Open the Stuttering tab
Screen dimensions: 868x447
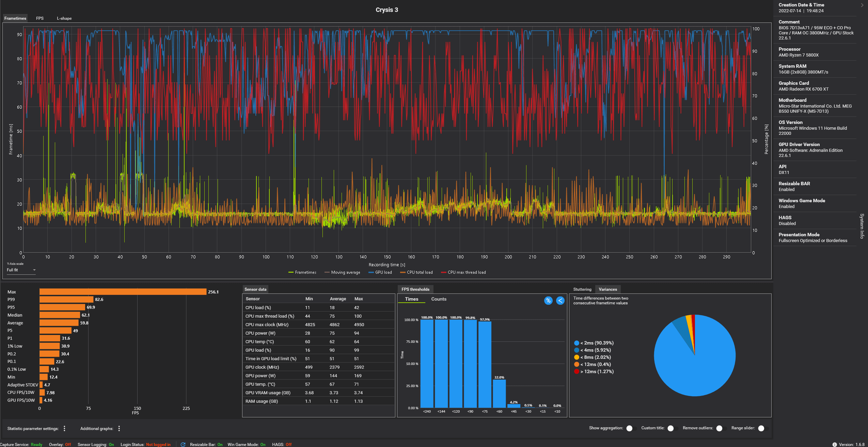coord(582,289)
